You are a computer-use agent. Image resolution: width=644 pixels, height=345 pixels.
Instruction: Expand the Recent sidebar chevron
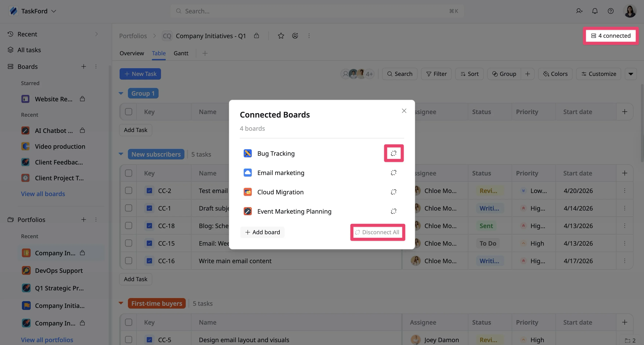click(x=97, y=34)
